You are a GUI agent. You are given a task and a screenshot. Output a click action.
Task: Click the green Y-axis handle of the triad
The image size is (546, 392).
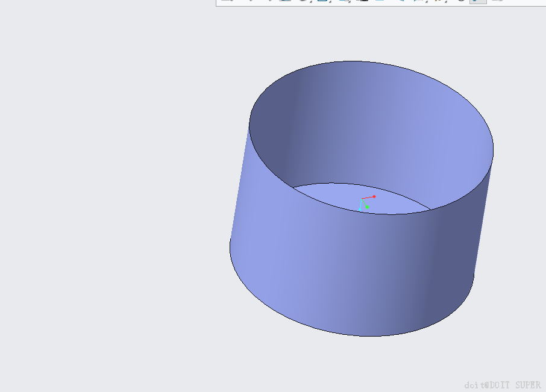367,207
